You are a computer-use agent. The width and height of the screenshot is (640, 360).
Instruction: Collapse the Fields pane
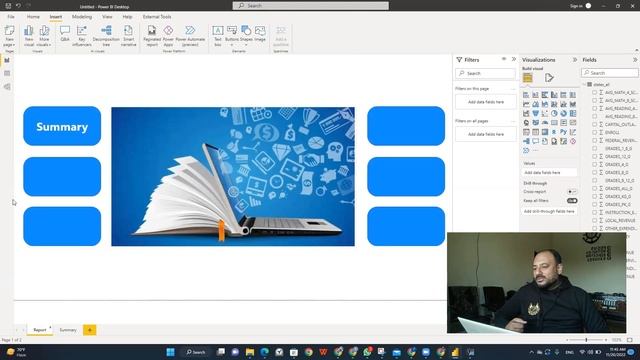[635, 60]
